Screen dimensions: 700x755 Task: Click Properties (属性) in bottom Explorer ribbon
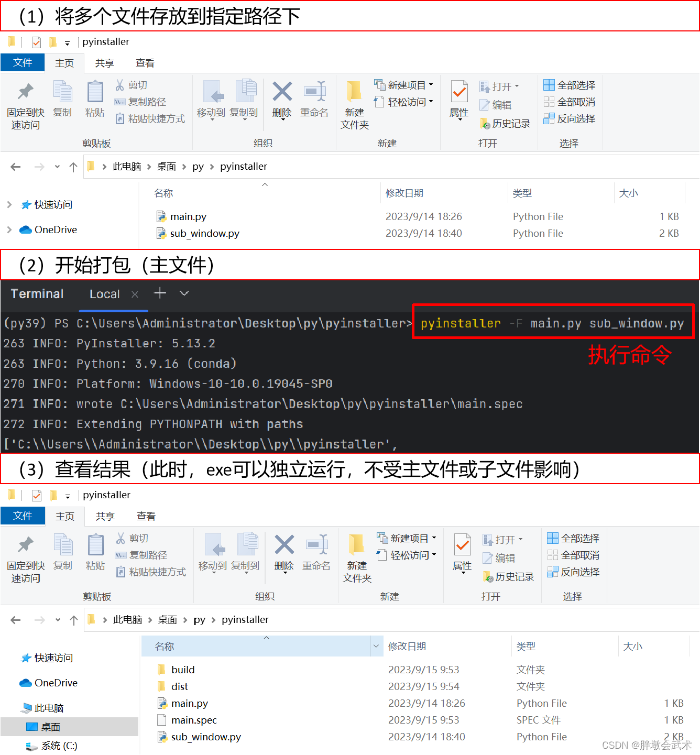tap(462, 553)
